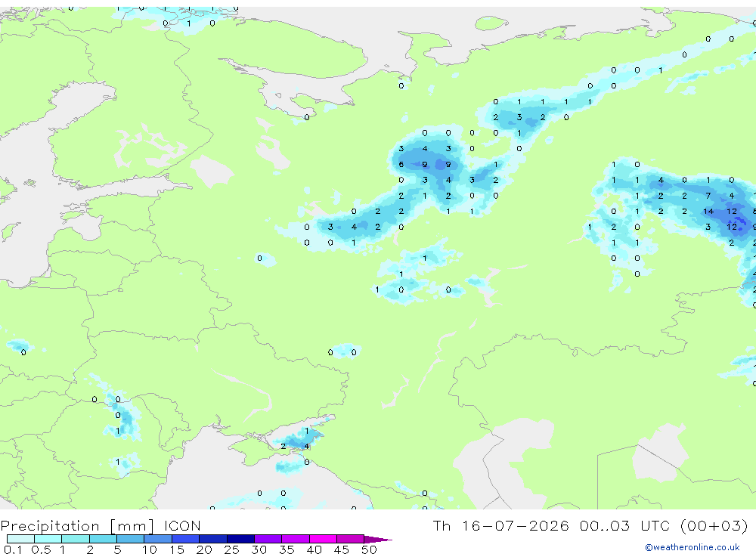Click the 10–15 mm legend color swatch

click(158, 539)
